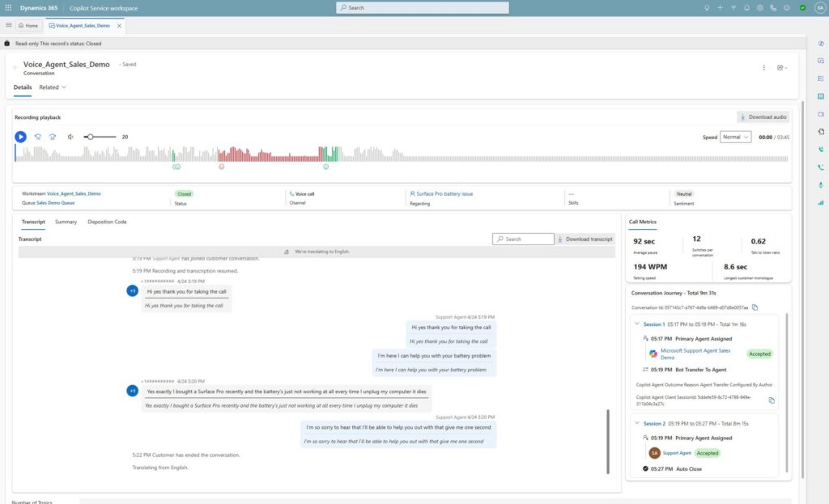Open the chat pane icon in right rail
This screenshot has width=829, height=504.
click(x=821, y=61)
